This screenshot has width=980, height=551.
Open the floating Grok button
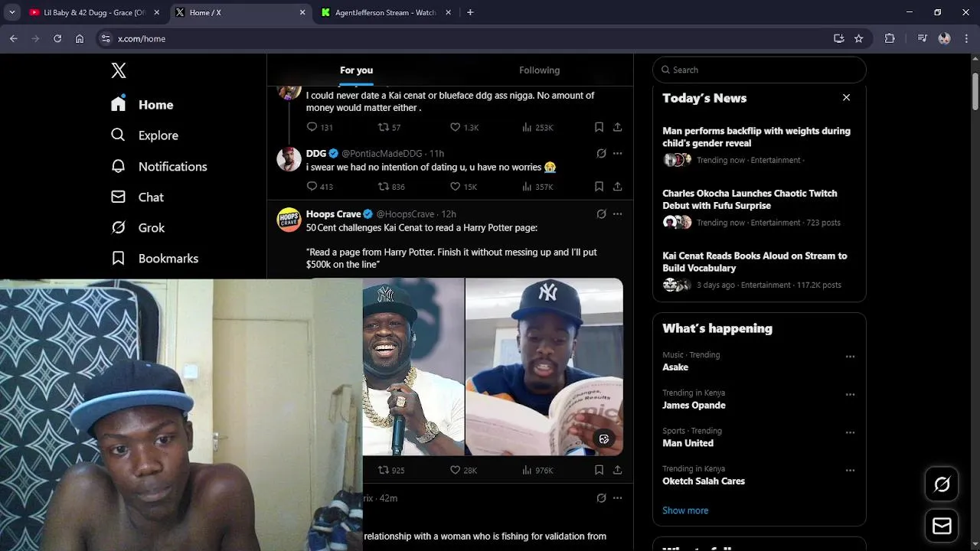coord(942,484)
